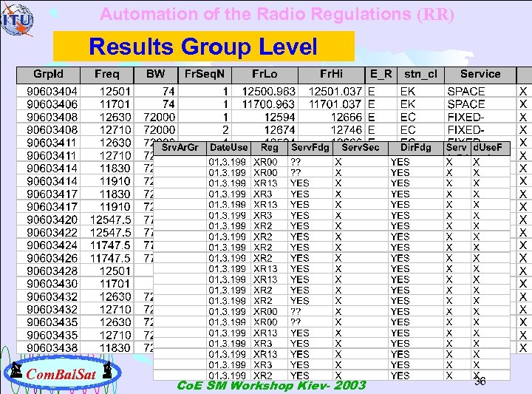The image size is (532, 394).
Task: Click the DateUse column header
Action: (229, 148)
